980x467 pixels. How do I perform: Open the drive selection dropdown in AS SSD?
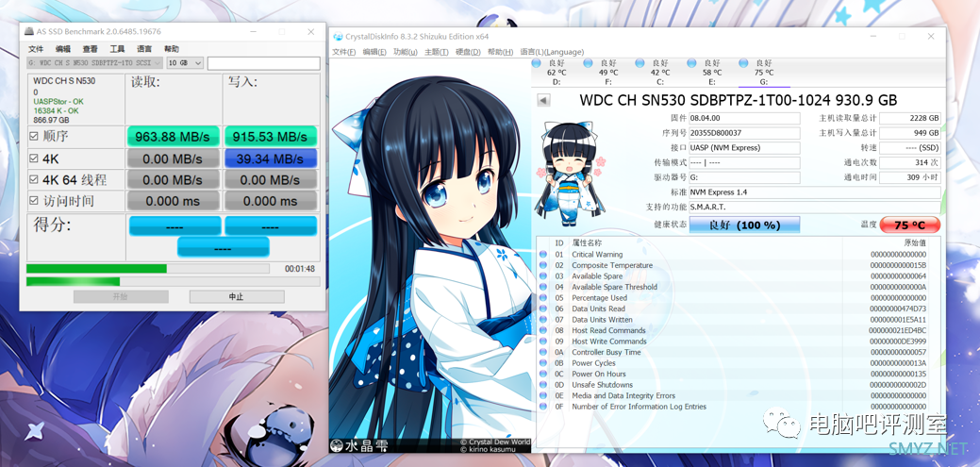tap(94, 63)
